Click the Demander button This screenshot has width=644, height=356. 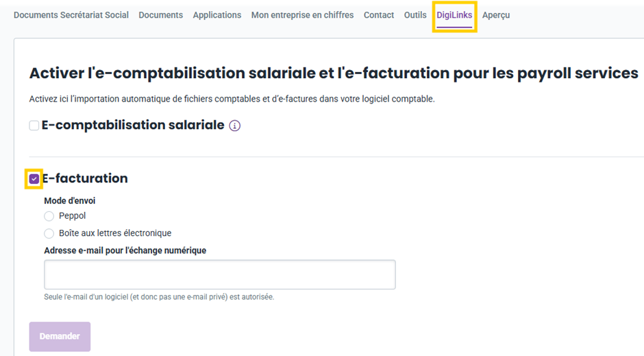pyautogui.click(x=60, y=336)
